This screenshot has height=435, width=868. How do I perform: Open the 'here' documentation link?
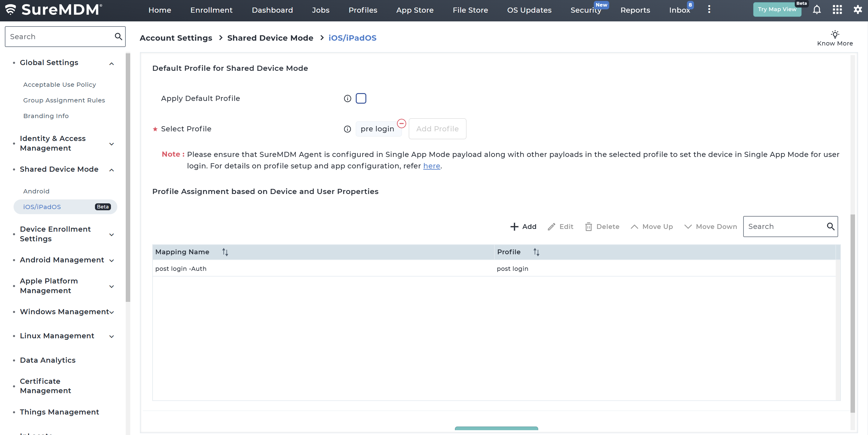(431, 166)
